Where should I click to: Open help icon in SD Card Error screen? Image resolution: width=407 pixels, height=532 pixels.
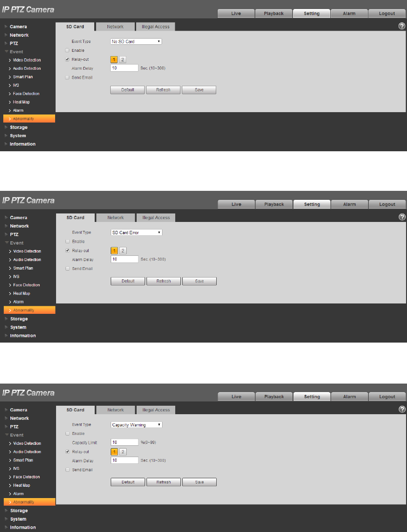402,217
